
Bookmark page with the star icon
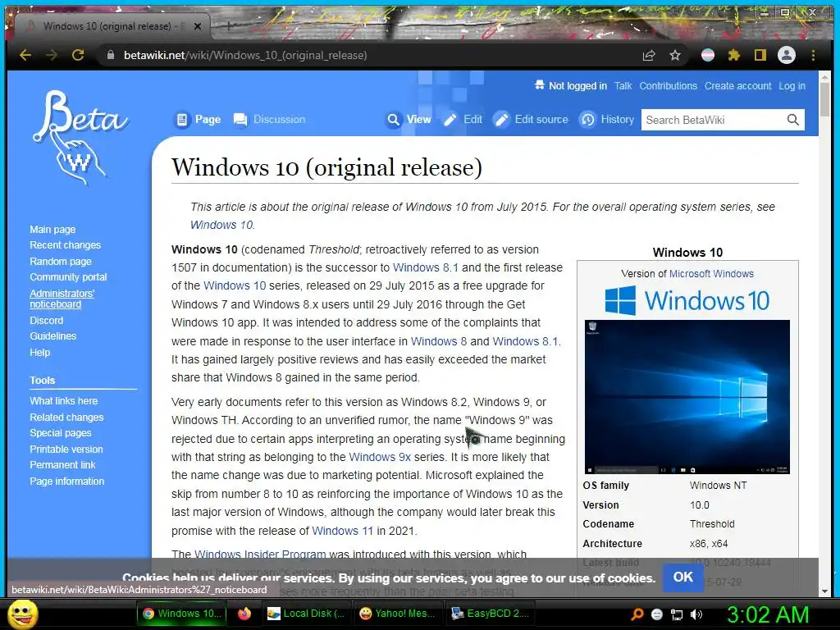click(x=675, y=55)
